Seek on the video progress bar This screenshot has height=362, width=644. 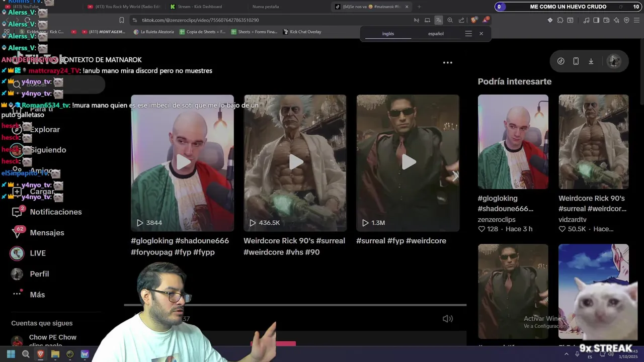coord(295,305)
